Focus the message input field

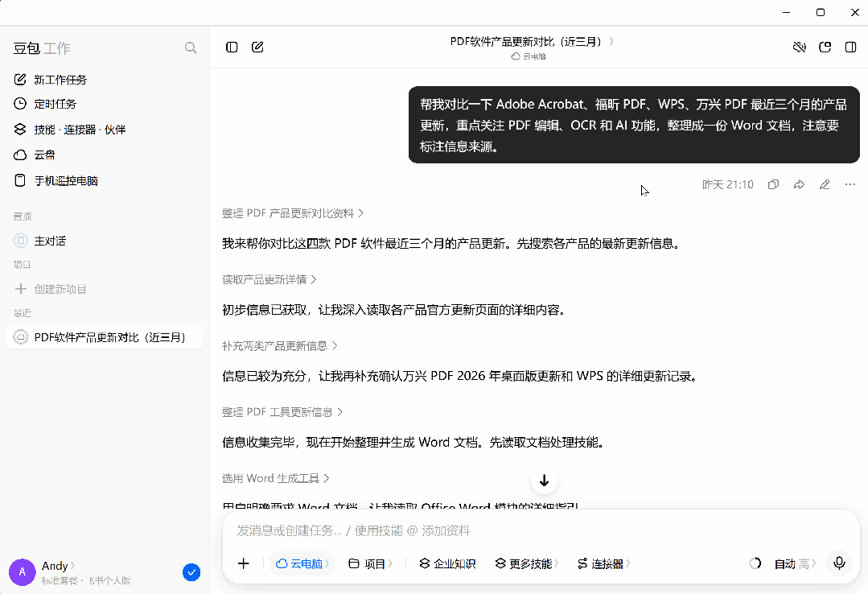pos(541,531)
